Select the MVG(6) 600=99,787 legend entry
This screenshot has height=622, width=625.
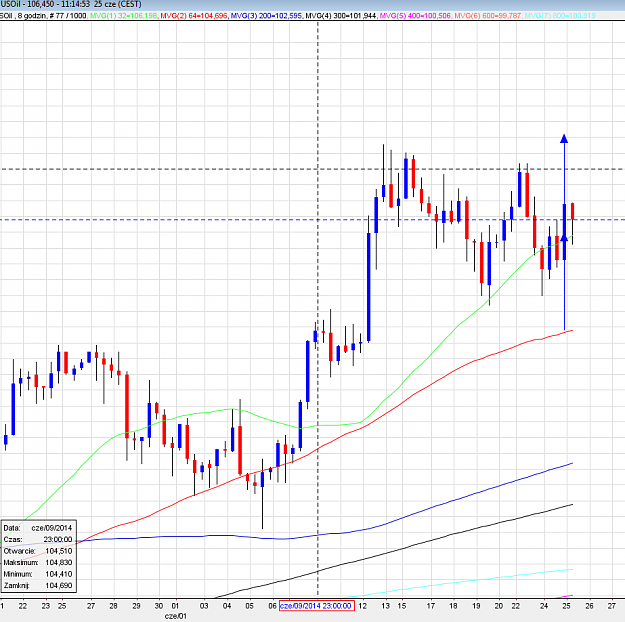click(x=488, y=16)
